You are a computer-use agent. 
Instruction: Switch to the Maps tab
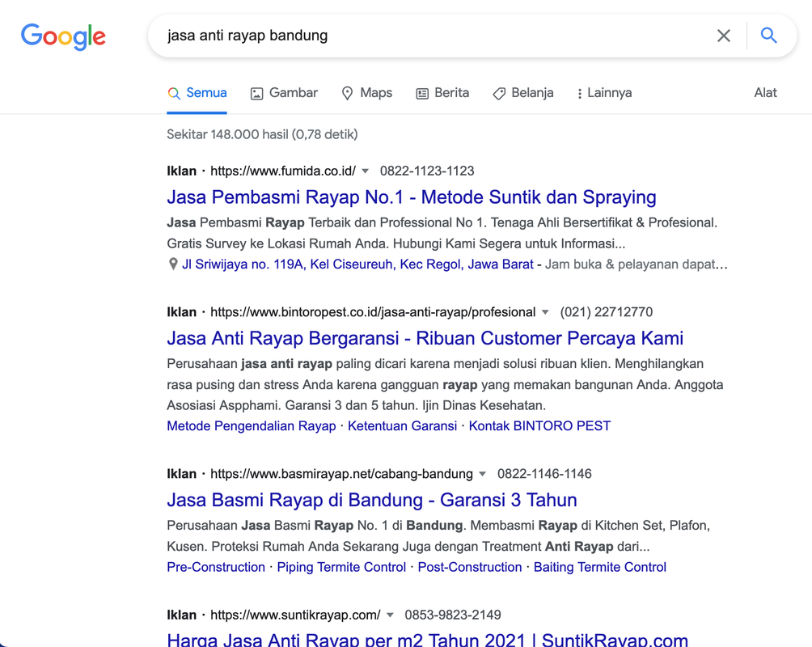tap(366, 93)
